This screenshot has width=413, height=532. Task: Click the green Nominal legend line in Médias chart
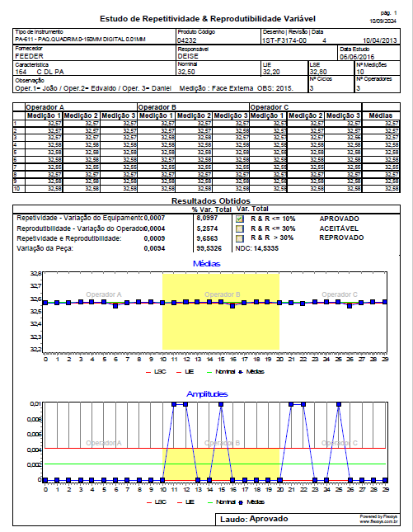click(x=209, y=372)
